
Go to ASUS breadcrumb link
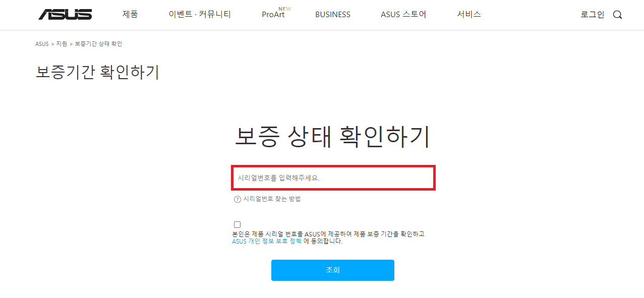(x=42, y=44)
